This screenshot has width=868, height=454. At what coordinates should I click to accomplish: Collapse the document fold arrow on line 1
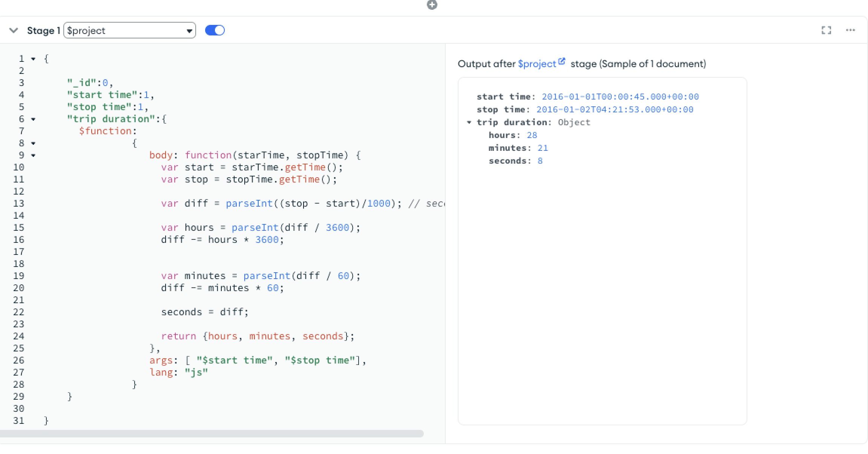pyautogui.click(x=34, y=59)
